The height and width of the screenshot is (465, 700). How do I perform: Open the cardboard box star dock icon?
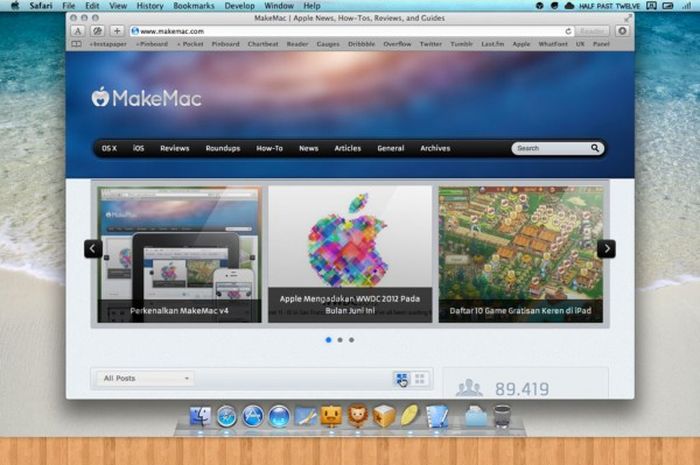tap(384, 416)
